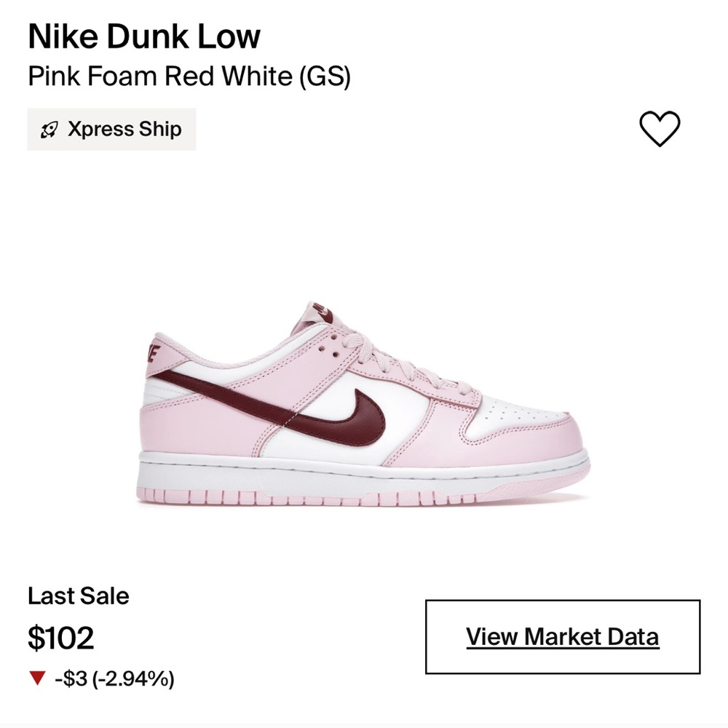Click the Last Sale label

[x=78, y=596]
